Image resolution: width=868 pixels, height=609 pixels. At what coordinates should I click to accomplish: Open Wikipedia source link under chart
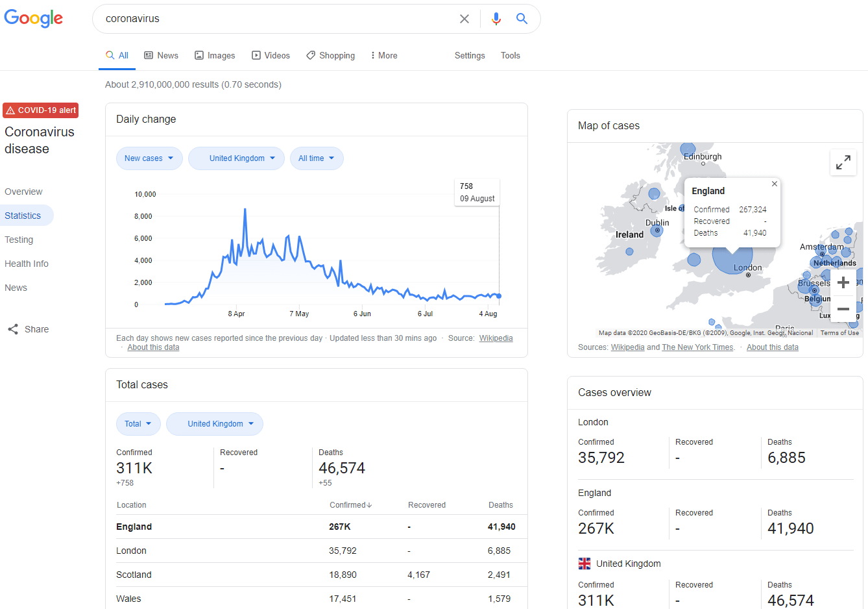coord(496,338)
